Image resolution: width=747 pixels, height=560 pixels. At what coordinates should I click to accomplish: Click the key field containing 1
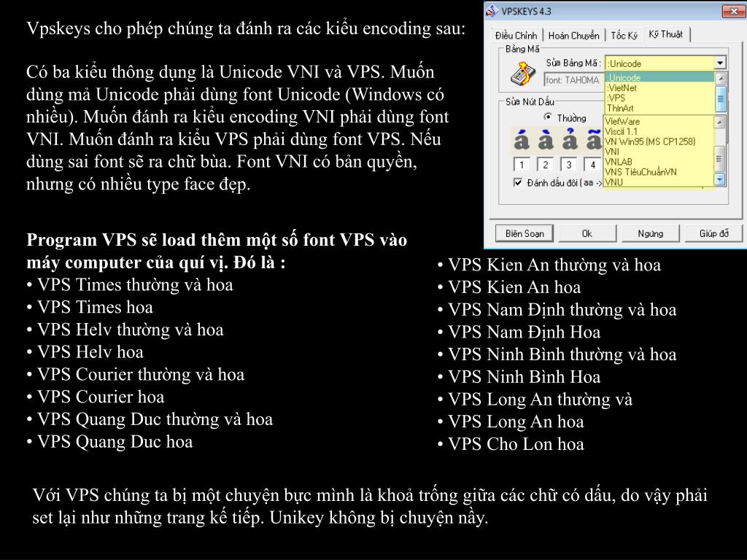pos(522,165)
